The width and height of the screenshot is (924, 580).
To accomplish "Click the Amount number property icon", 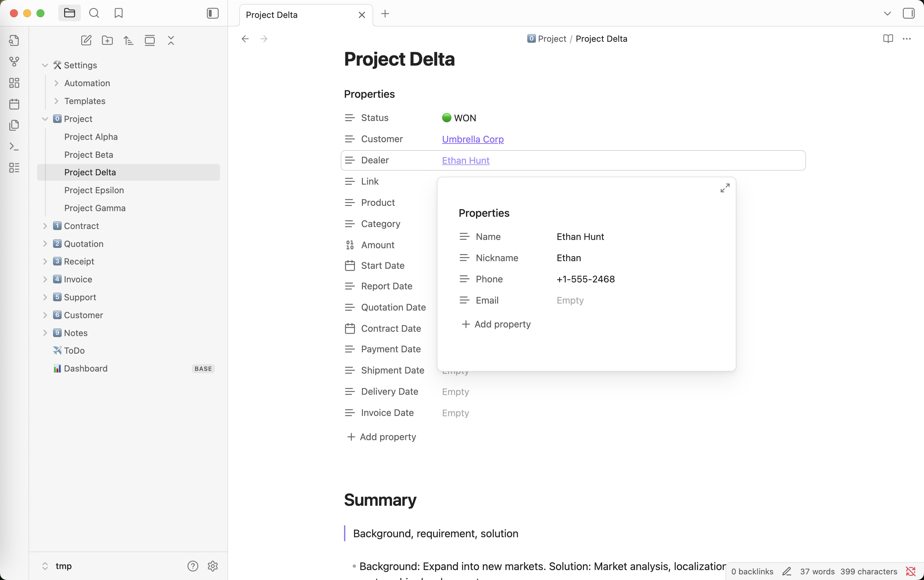I will (349, 245).
